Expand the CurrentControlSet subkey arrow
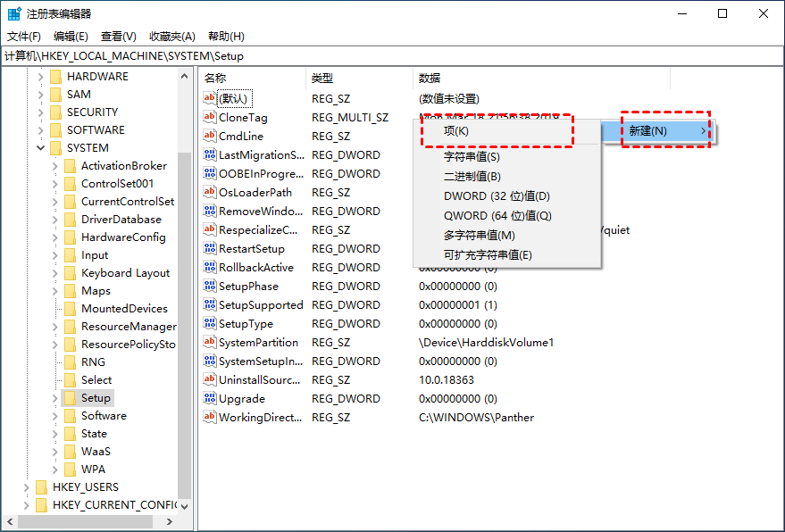Image resolution: width=785 pixels, height=532 pixels. point(55,202)
